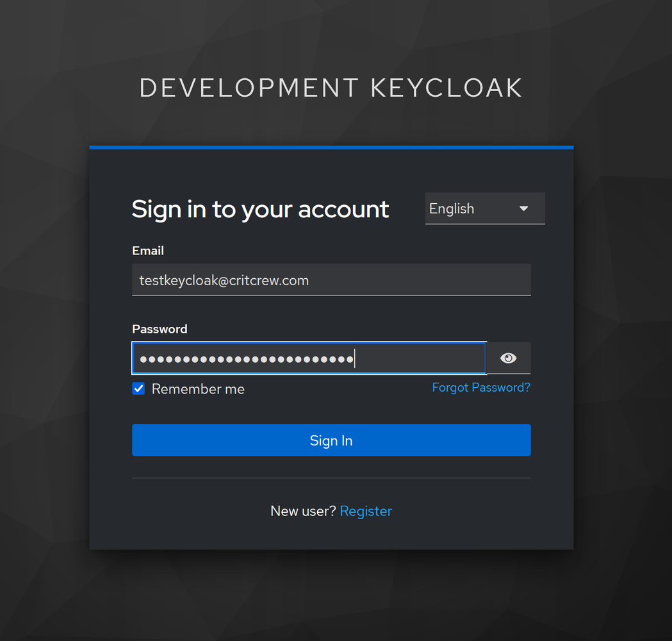
Task: Open the Forgot Password? link
Action: [x=481, y=387]
